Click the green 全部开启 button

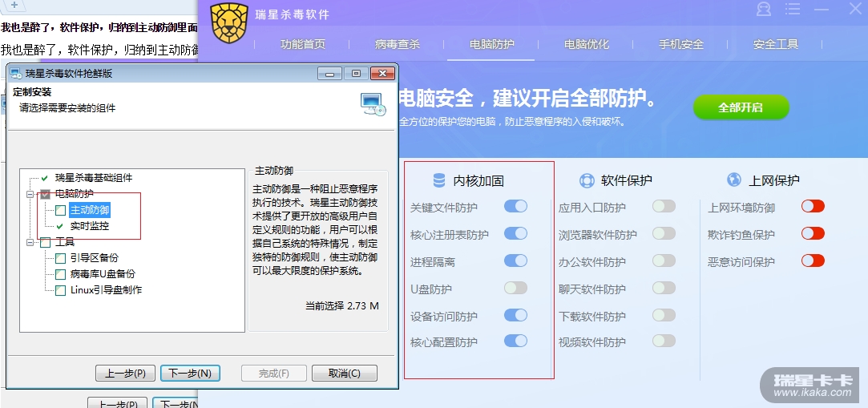point(741,107)
